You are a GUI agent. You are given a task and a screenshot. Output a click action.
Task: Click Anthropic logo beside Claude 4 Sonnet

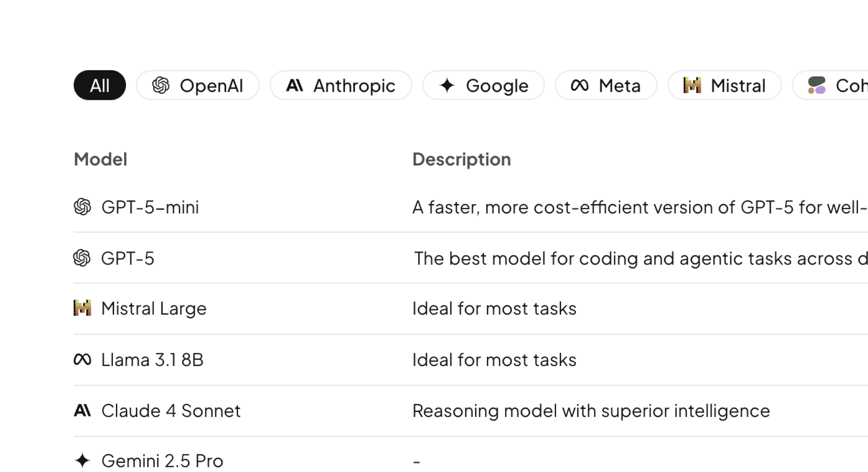[x=82, y=410]
